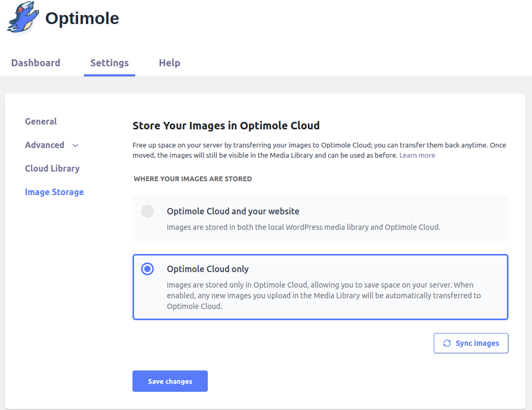Open the Help tab

[x=169, y=63]
